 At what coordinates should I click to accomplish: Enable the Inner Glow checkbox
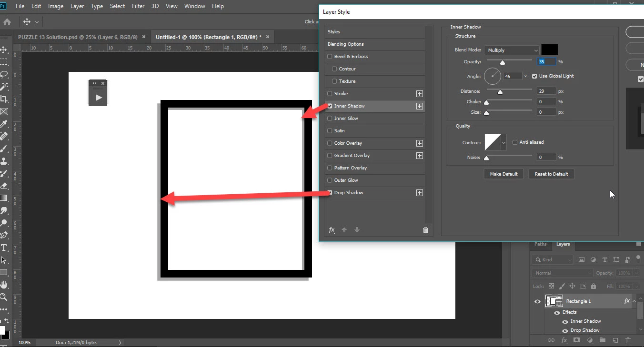(330, 119)
